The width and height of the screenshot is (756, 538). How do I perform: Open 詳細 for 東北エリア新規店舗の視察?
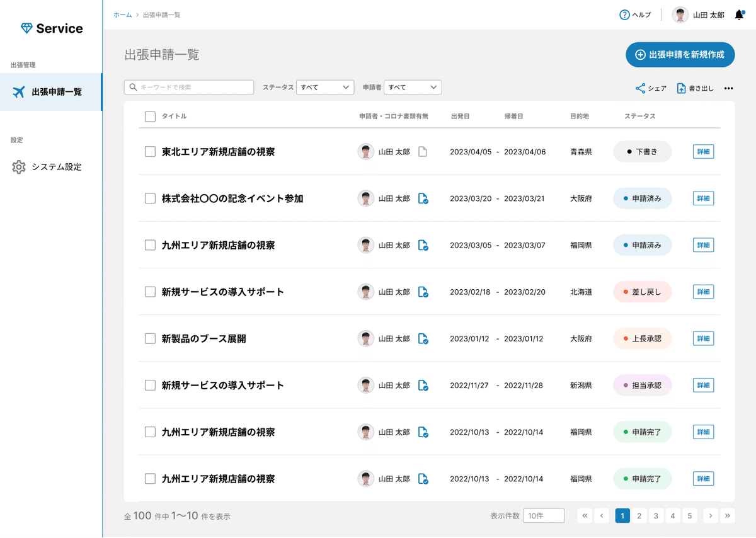[x=703, y=152]
